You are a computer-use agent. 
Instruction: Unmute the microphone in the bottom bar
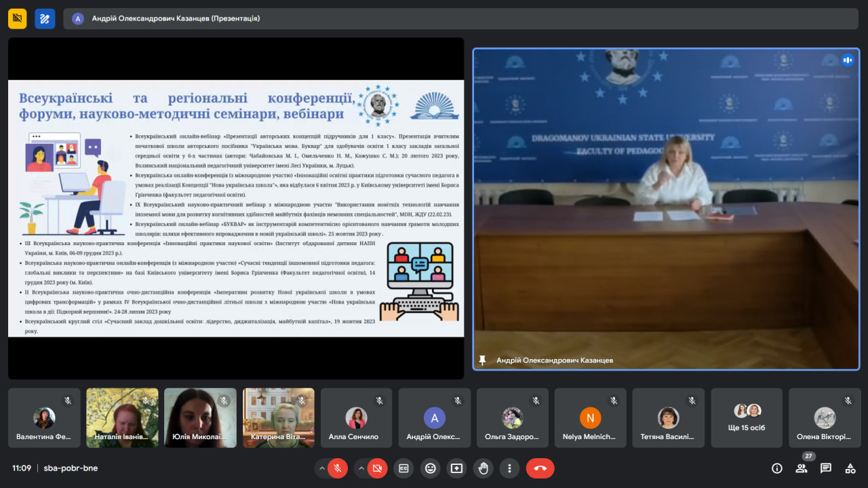337,468
